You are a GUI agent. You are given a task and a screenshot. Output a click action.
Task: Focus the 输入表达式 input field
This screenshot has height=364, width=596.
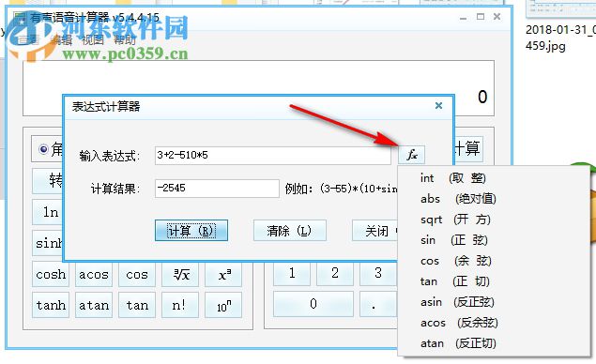(x=272, y=155)
